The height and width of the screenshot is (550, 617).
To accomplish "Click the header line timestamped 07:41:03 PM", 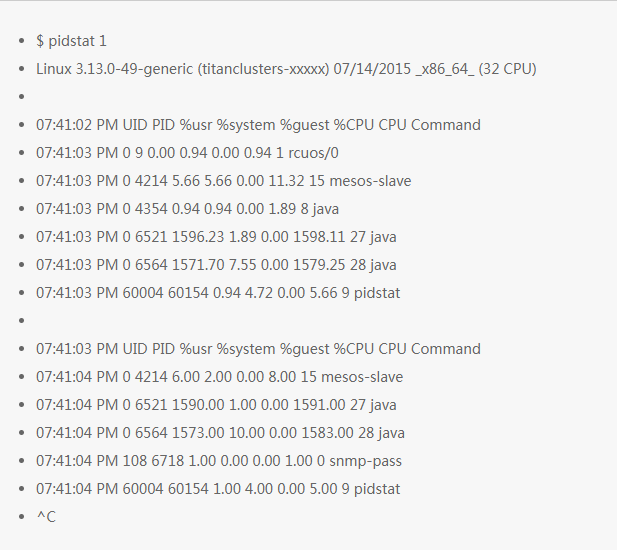I will tap(258, 349).
